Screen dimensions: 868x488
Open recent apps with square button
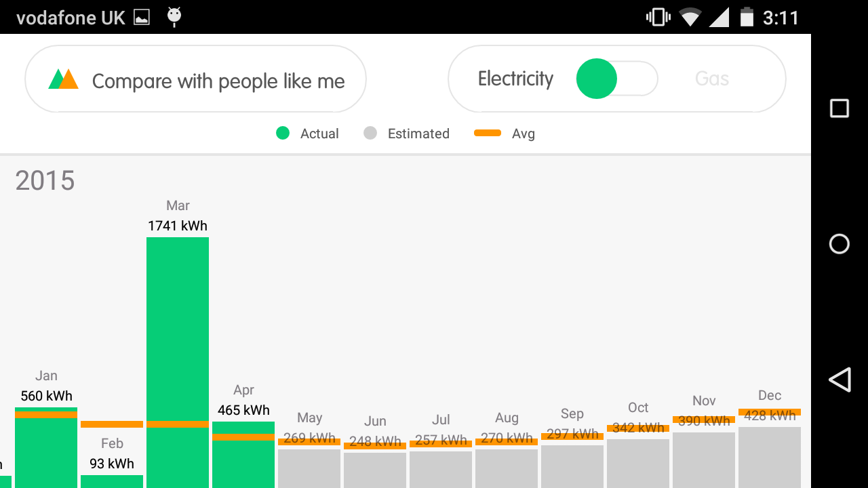[x=840, y=108]
